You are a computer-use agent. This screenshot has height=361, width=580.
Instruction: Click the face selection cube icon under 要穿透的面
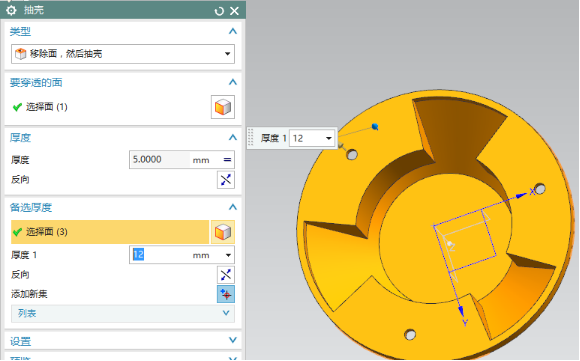point(223,107)
